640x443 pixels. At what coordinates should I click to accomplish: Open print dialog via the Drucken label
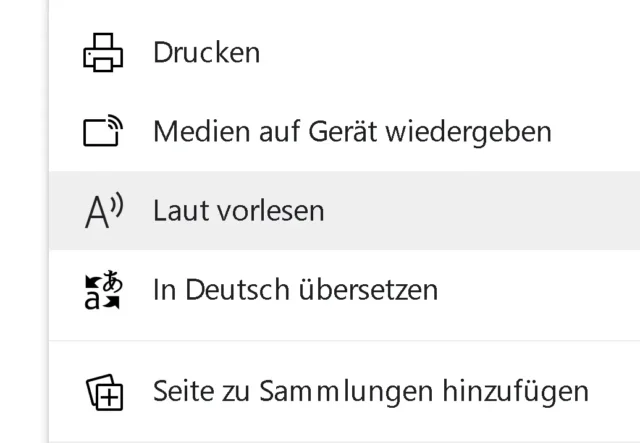206,52
